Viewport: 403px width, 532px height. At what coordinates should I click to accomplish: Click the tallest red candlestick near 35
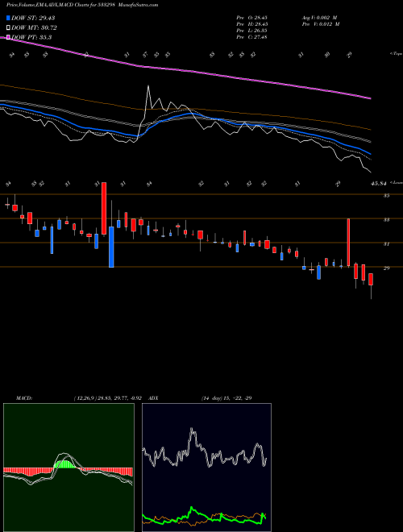tap(104, 208)
